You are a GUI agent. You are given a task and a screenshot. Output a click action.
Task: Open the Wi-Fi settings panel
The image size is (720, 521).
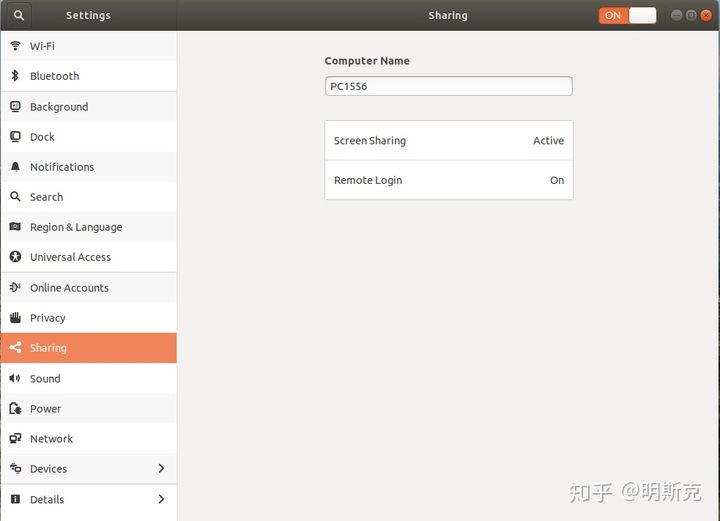tap(89, 46)
